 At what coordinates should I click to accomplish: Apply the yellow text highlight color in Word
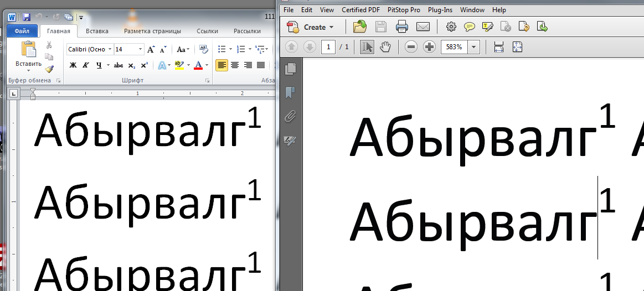[179, 65]
